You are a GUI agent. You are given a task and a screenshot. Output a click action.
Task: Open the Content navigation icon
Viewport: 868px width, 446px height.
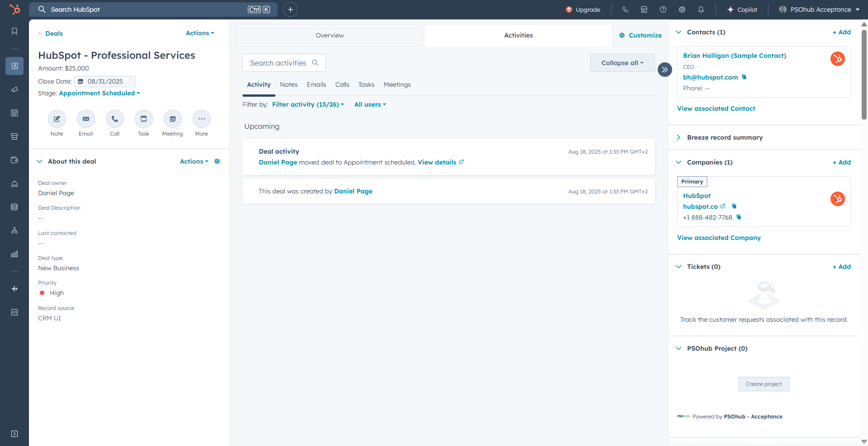(14, 113)
